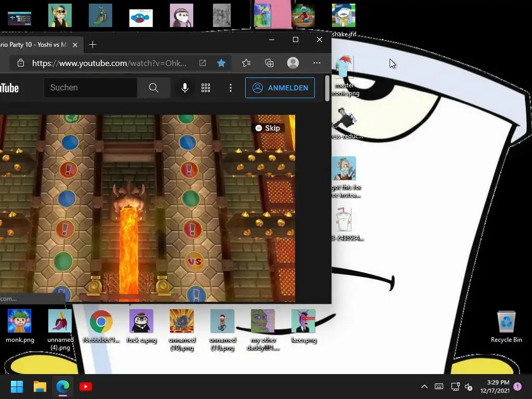
Task: Open the Edge favorites list
Action: pyautogui.click(x=246, y=63)
